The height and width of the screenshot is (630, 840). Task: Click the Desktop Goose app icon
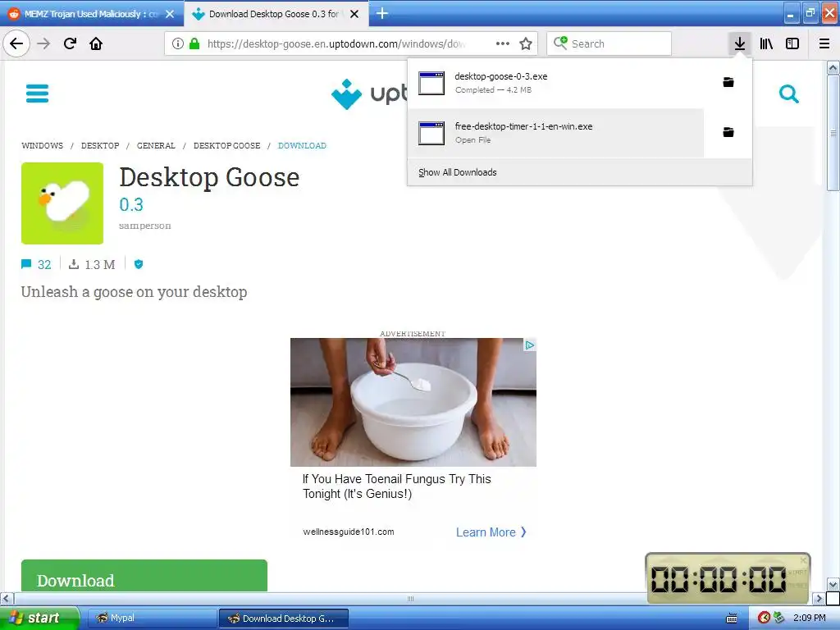coord(62,203)
